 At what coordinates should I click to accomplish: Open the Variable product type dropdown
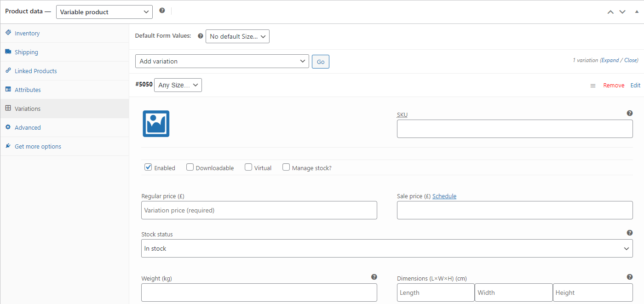point(104,12)
